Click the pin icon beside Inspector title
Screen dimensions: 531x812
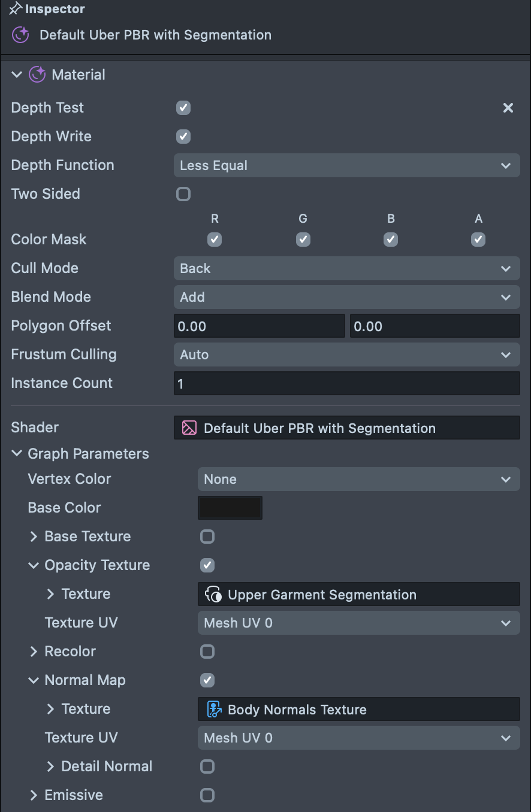click(14, 8)
